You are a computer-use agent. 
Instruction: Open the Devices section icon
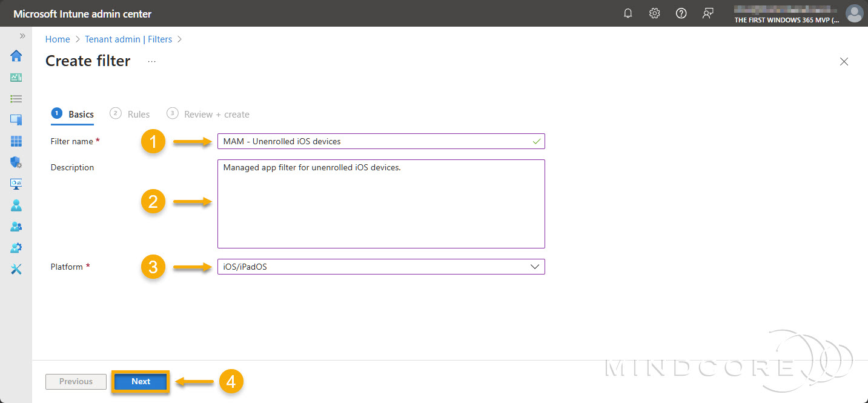[16, 119]
